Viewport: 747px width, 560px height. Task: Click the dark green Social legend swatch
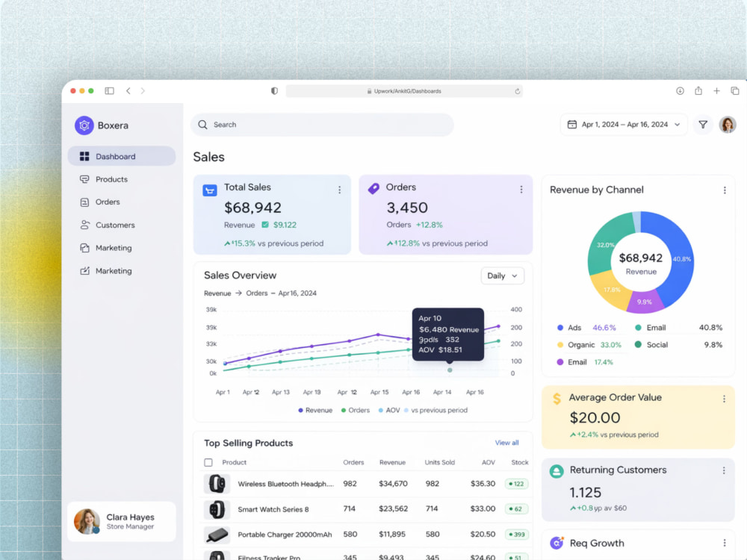click(x=638, y=344)
